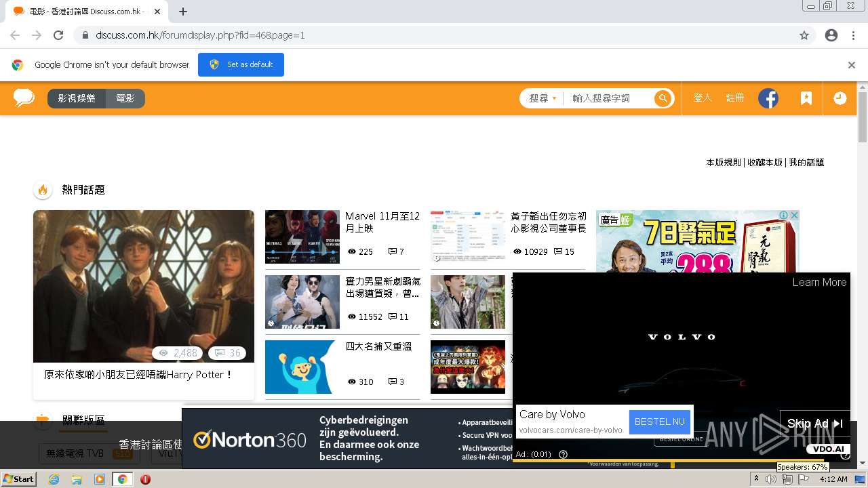Open Chrome's three-dot menu
This screenshot has height=488, width=868.
click(x=854, y=35)
